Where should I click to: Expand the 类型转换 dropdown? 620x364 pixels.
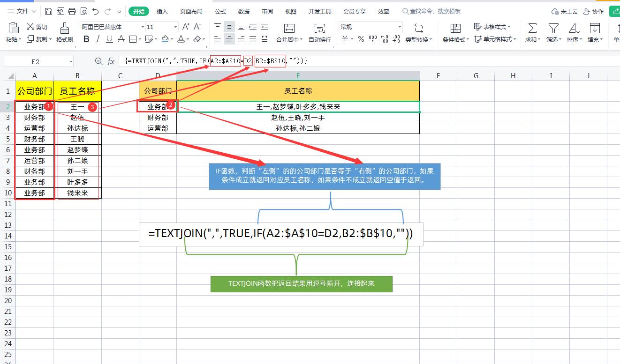[x=431, y=40]
